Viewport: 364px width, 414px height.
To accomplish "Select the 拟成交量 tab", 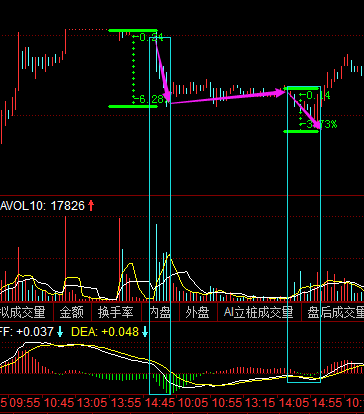I will coord(23,312).
